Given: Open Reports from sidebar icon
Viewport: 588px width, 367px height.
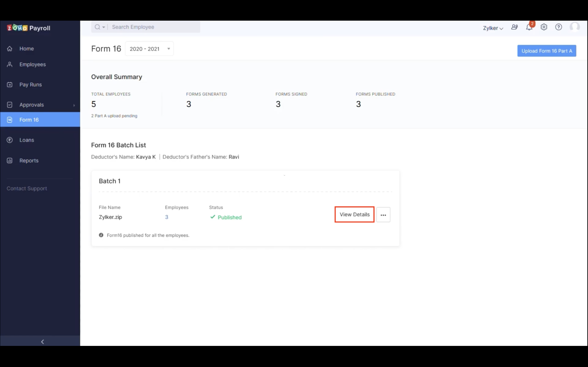Looking at the screenshot, I should click(x=11, y=160).
